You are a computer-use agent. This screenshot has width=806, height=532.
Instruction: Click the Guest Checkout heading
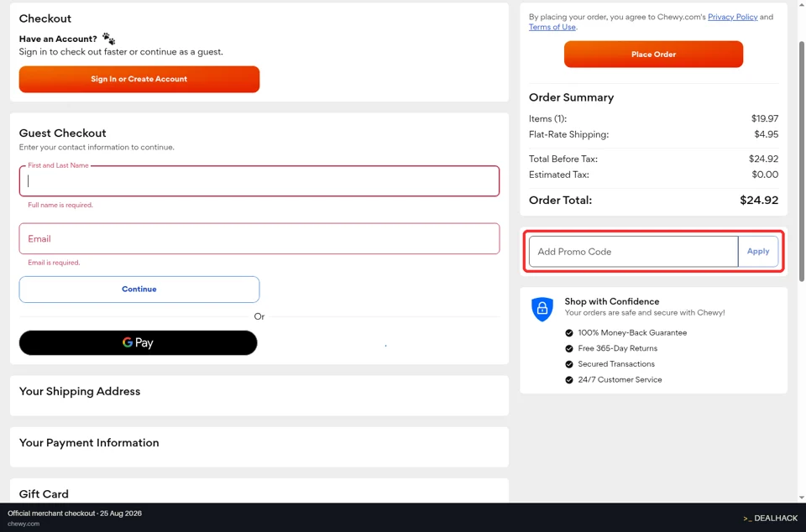tap(62, 133)
